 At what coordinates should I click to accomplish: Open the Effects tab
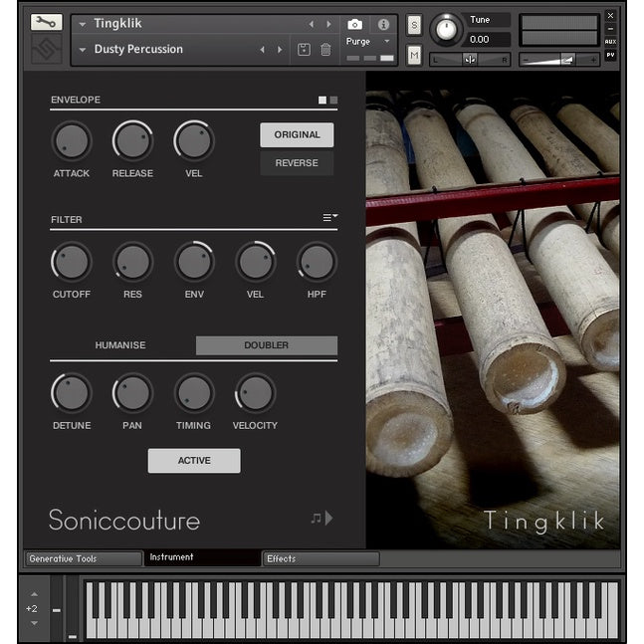pyautogui.click(x=321, y=558)
